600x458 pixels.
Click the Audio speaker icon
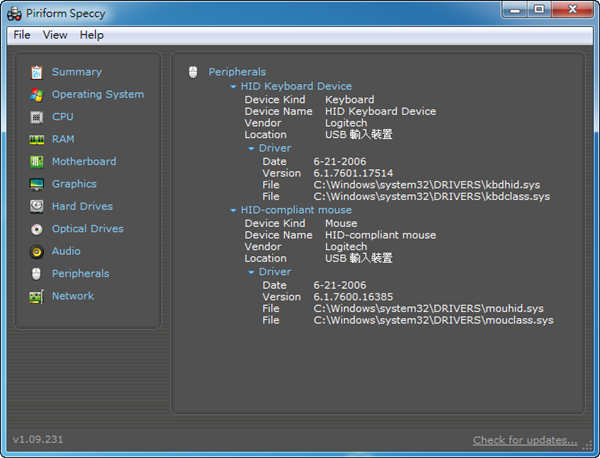[37, 251]
